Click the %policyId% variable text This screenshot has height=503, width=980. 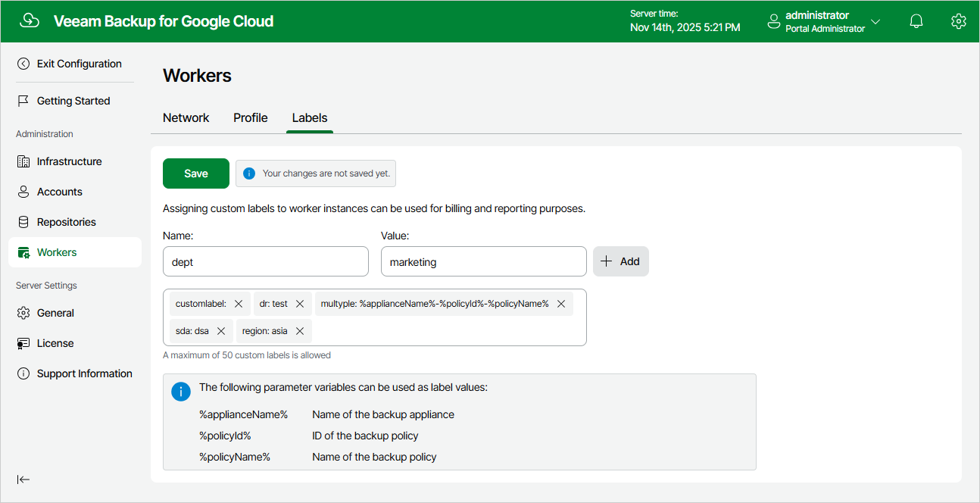pos(225,436)
